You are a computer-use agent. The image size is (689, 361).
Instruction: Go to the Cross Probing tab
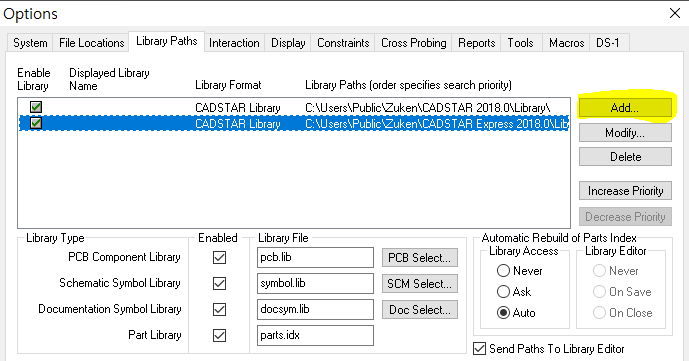[x=413, y=43]
